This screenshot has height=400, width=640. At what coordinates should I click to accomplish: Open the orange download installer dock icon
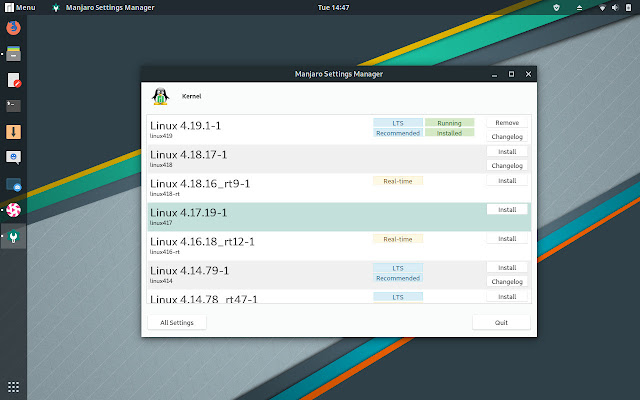pos(13,132)
